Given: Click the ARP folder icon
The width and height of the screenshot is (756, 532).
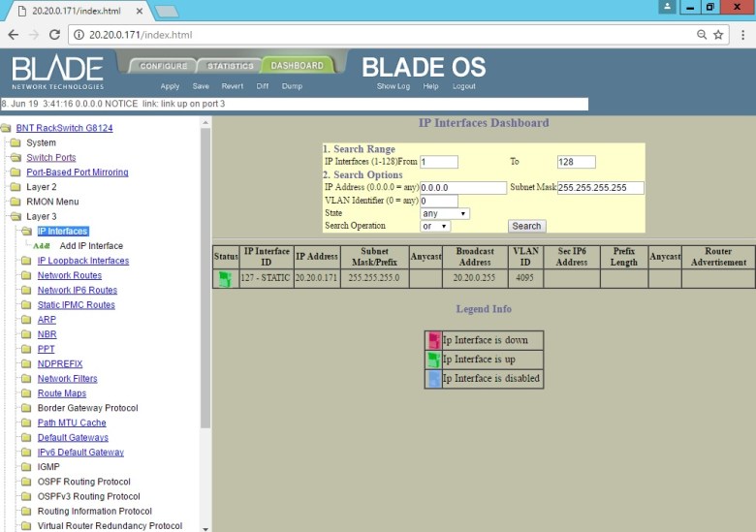Looking at the screenshot, I should [x=26, y=320].
